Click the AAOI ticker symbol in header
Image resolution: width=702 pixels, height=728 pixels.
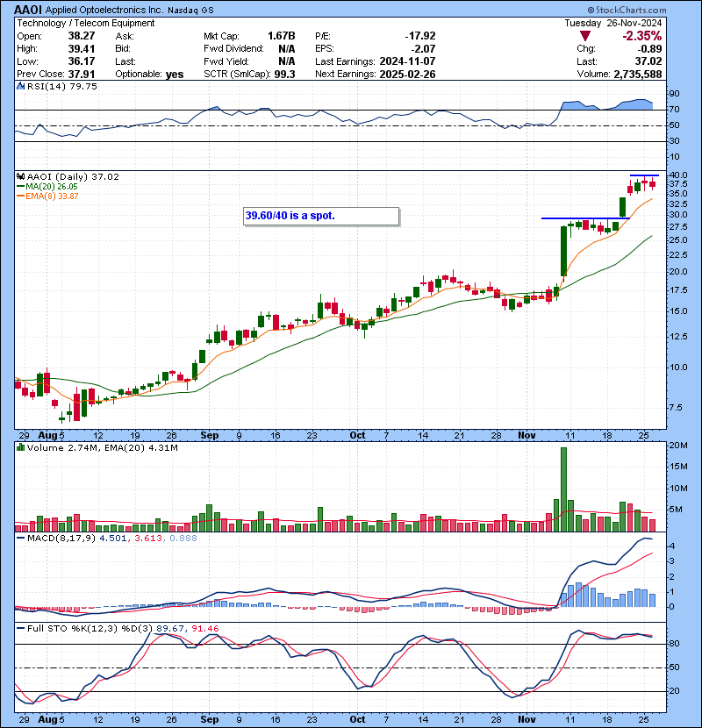(27, 10)
